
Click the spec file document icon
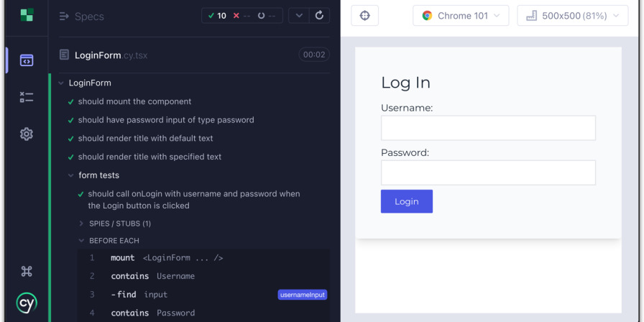(x=64, y=55)
